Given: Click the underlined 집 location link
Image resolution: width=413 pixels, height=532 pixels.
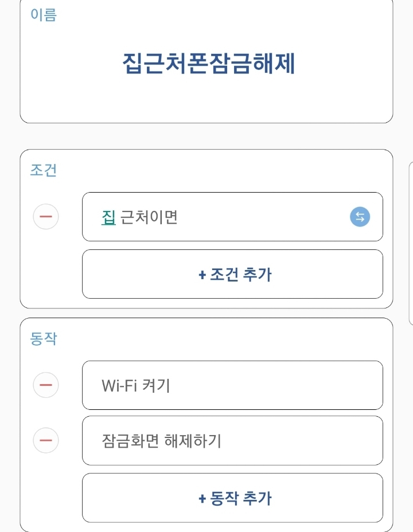Looking at the screenshot, I should tap(108, 217).
